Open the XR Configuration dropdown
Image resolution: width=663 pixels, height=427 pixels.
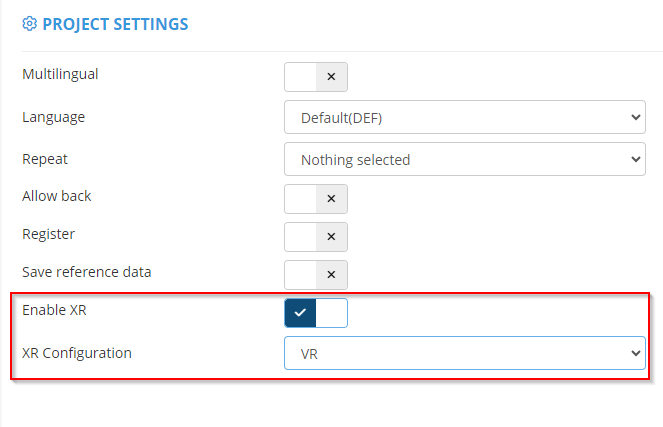pos(464,352)
